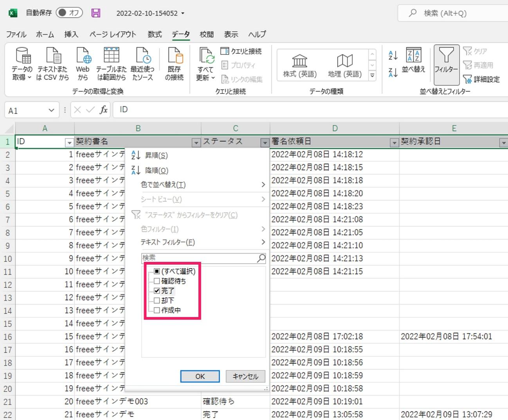Image resolution: width=508 pixels, height=420 pixels.
Task: Select cell freeeサインデモ003
Action: [x=138, y=401]
